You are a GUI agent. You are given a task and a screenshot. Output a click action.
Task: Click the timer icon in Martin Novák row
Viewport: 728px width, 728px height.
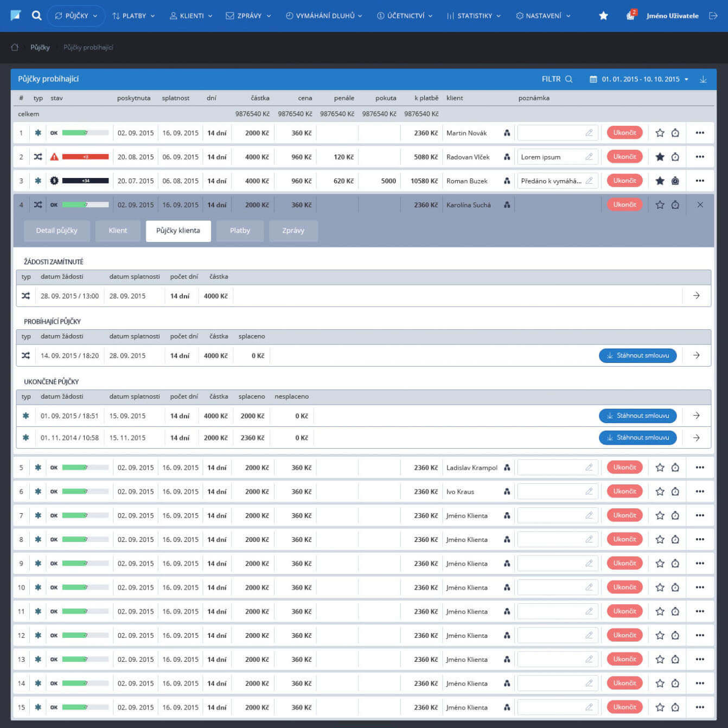[x=675, y=133]
